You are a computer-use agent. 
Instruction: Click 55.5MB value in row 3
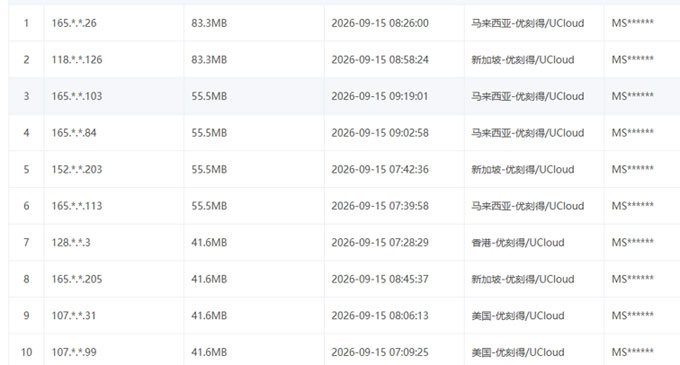209,96
